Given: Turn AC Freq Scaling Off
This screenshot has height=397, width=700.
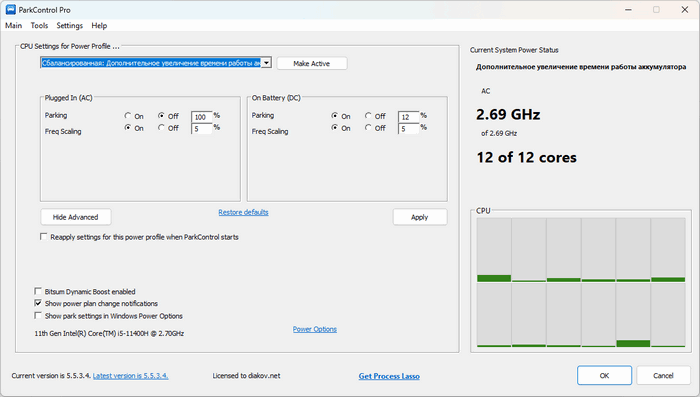Looking at the screenshot, I should coord(161,128).
